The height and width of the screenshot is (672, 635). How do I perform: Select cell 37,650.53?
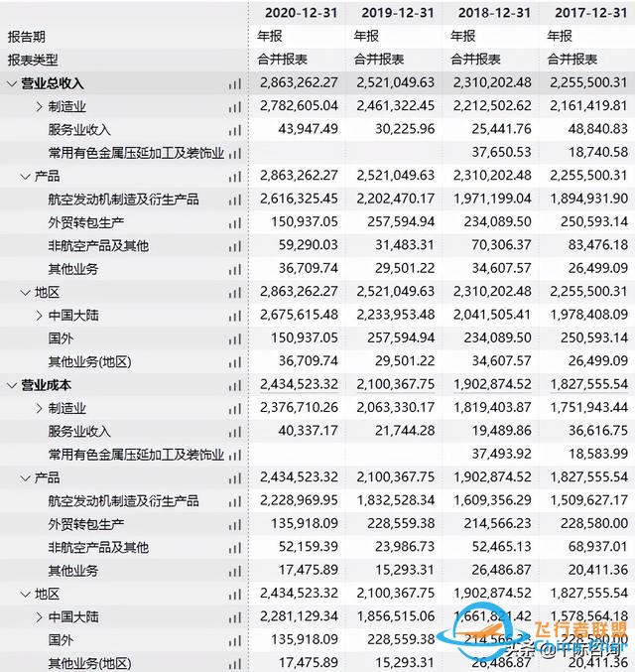[501, 152]
